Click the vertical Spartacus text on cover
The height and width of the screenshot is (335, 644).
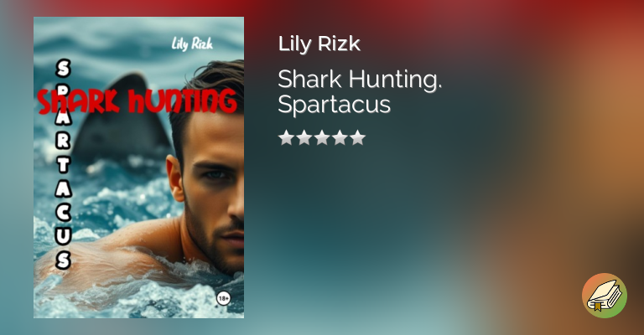point(63,164)
